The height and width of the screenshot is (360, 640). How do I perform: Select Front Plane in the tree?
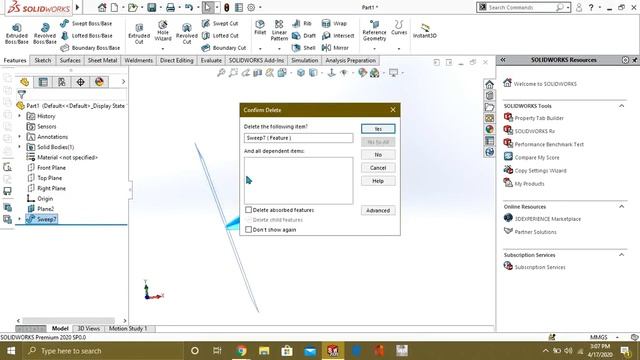51,168
